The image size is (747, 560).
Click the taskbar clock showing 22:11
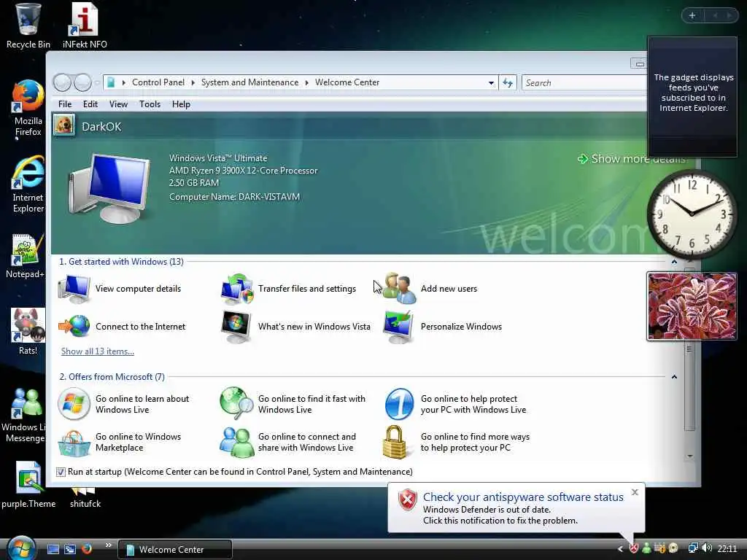pyautogui.click(x=727, y=549)
